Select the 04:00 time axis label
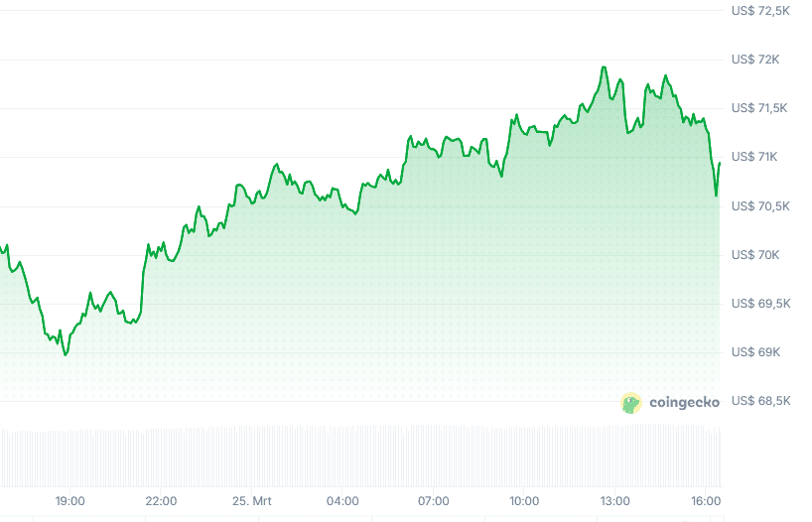This screenshot has height=522, width=812. (342, 501)
